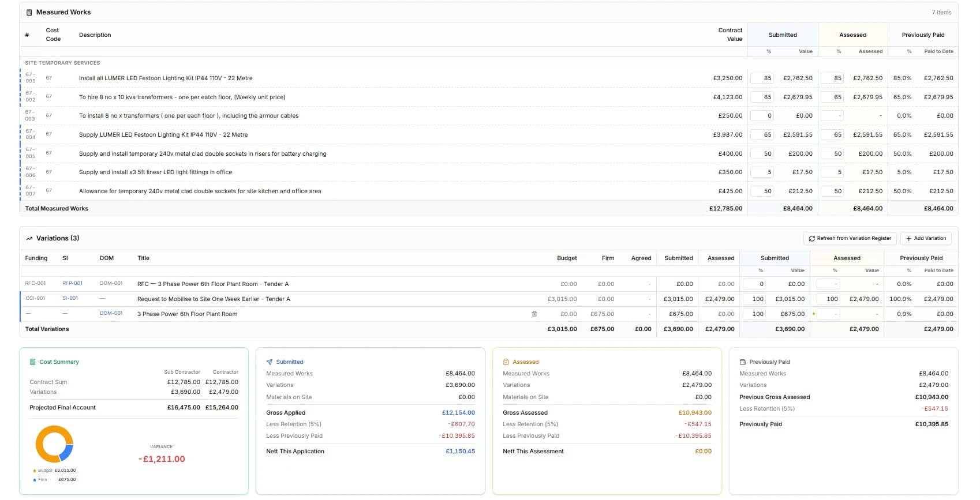Click the orange Budget legend dot
The image size is (980, 500).
coord(35,471)
